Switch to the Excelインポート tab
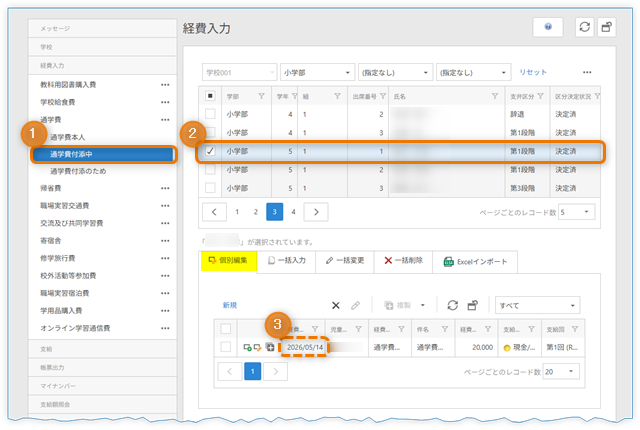Viewport: 640px width, 430px height. point(475,262)
